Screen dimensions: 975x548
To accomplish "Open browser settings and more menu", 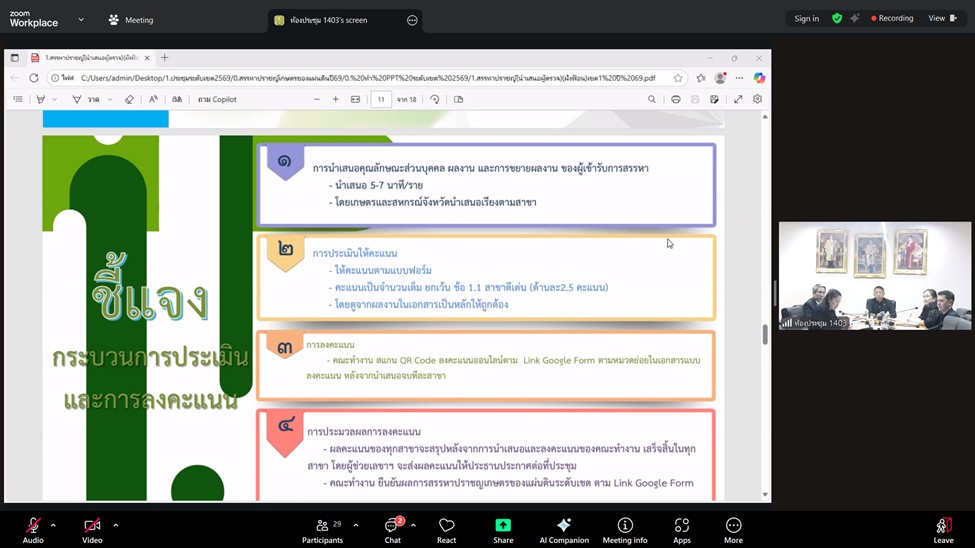I will click(739, 78).
